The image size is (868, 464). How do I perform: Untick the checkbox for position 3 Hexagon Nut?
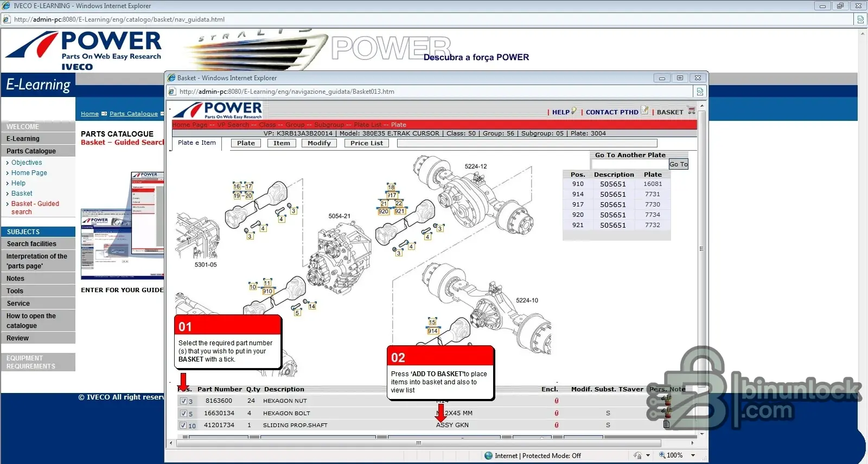click(x=183, y=401)
